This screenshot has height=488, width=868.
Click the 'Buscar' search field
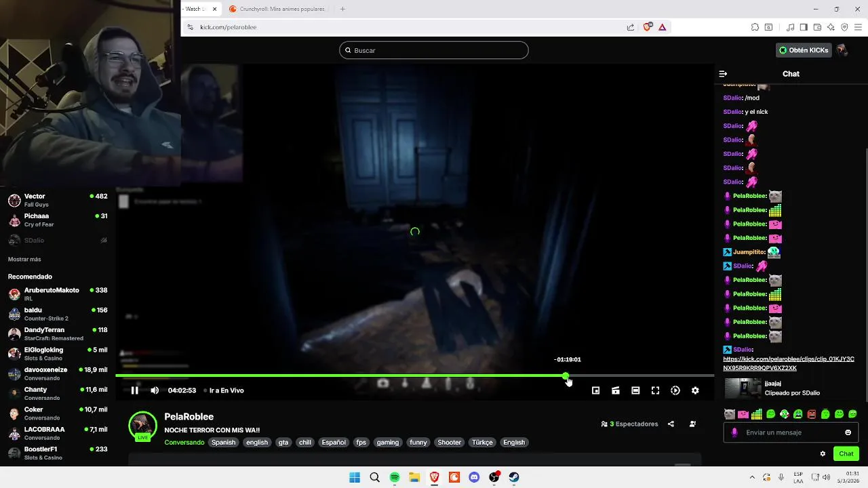pos(434,50)
